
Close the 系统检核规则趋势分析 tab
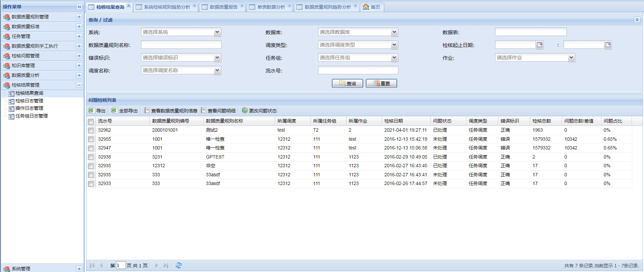point(195,5)
